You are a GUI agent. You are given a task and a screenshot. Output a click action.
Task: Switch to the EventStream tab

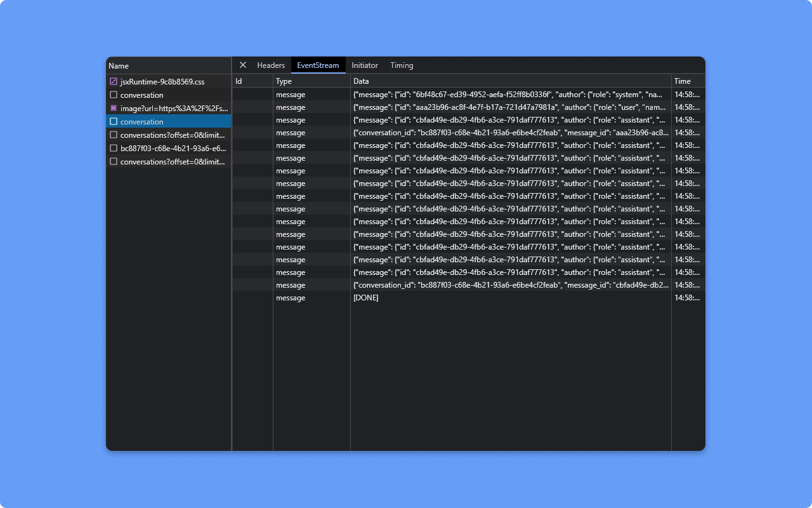[x=318, y=65]
